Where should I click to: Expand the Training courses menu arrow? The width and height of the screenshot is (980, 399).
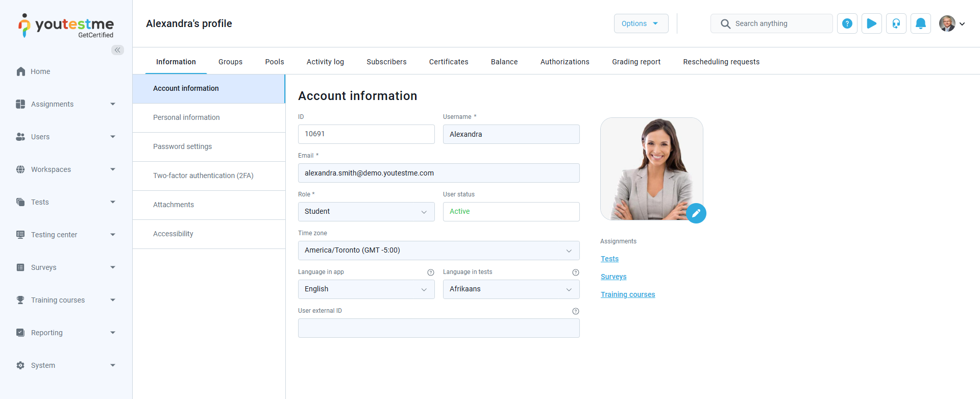tap(113, 300)
